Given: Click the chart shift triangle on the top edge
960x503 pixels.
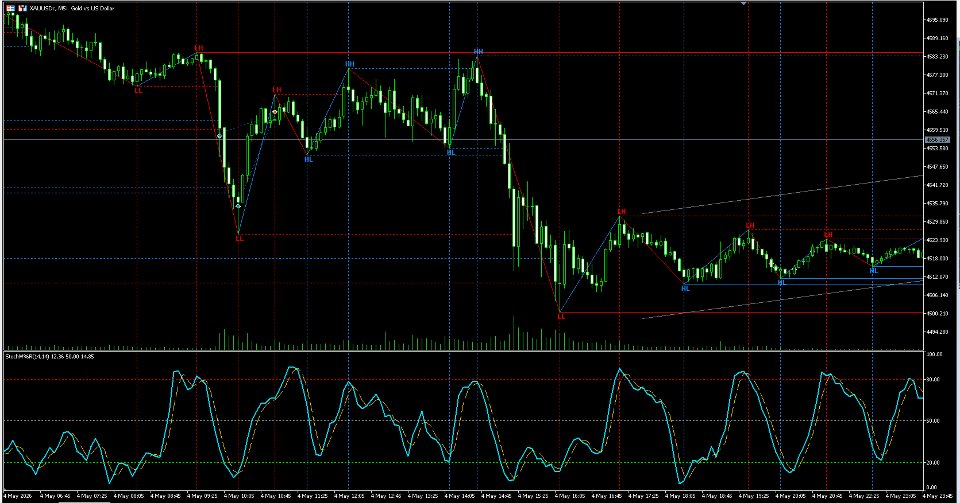Looking at the screenshot, I should (x=743, y=4).
